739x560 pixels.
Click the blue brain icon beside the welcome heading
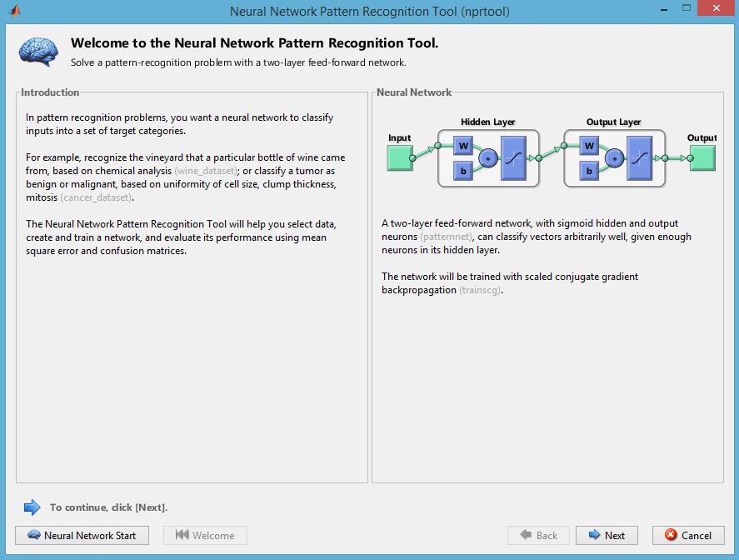coord(38,52)
